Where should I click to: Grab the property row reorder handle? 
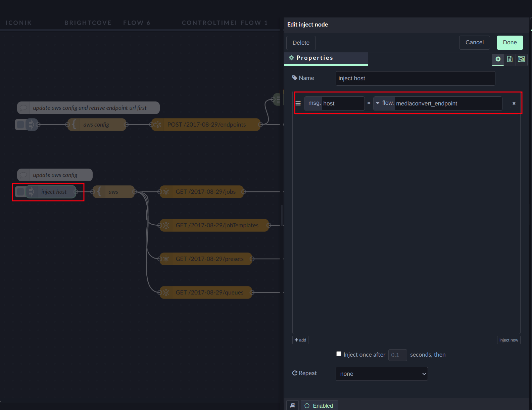pyautogui.click(x=298, y=103)
